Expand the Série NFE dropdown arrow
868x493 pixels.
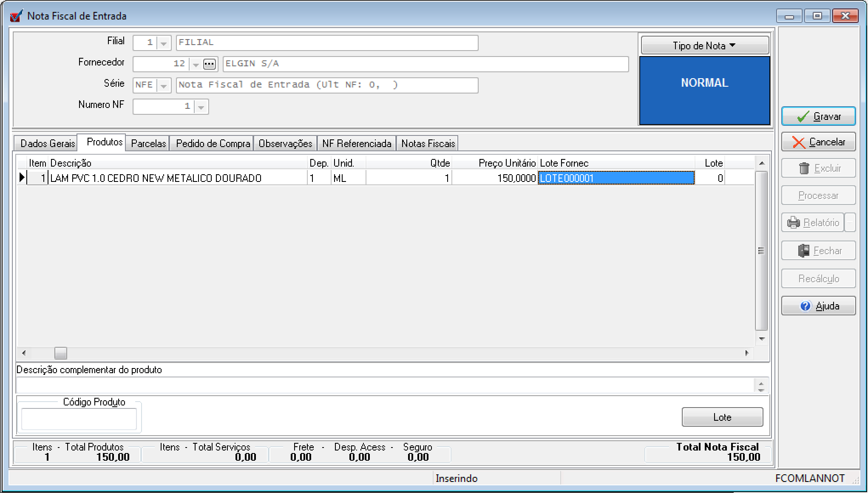[163, 85]
